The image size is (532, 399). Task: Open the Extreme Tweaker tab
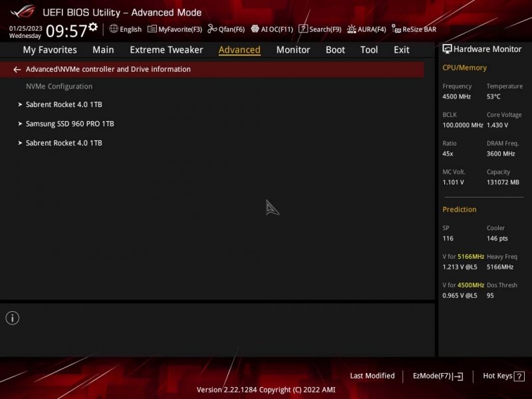[x=166, y=50]
